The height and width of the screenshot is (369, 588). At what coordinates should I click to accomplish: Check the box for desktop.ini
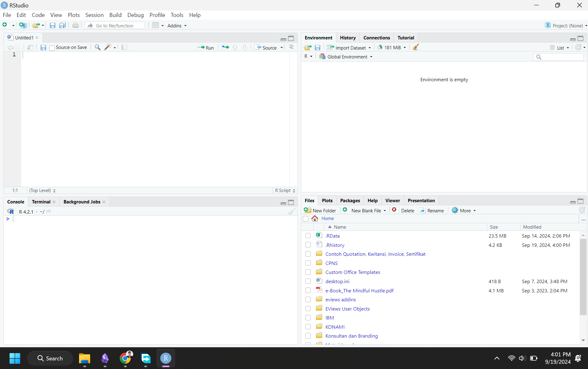click(308, 281)
